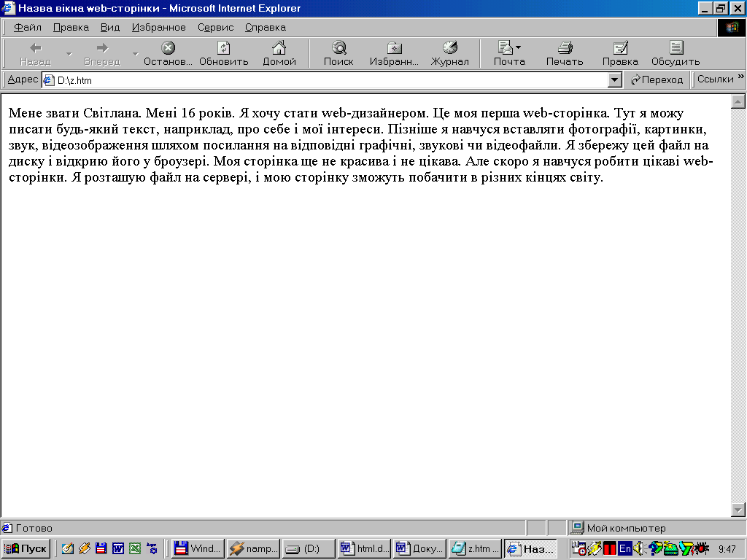Screen dimensions: 747x560
Task: Edit page using Правка toolbar icon
Action: tap(620, 53)
